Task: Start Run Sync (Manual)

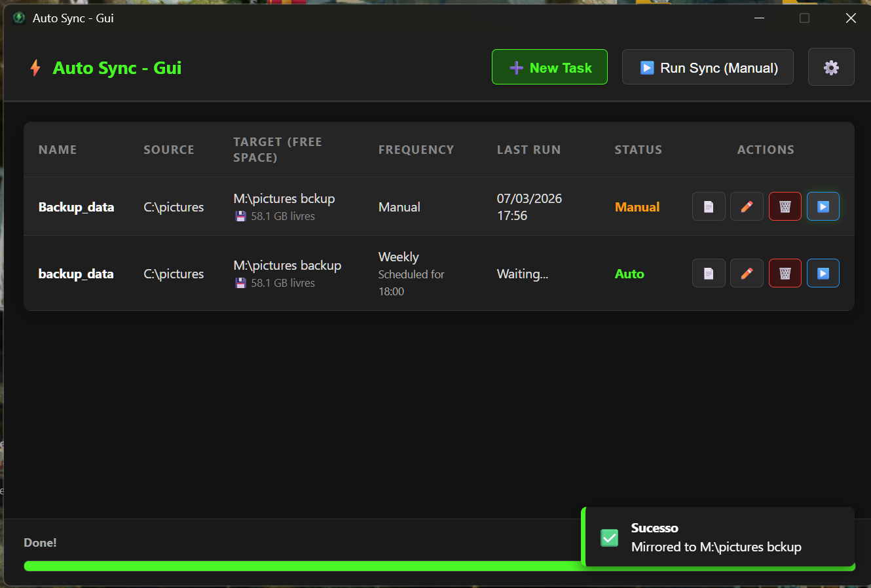Action: (x=708, y=67)
